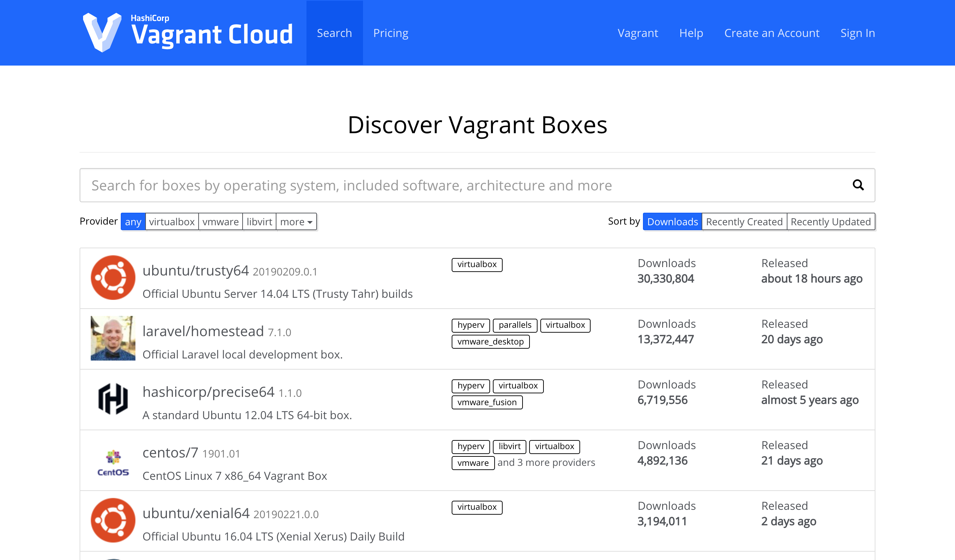Click the hashicorp/precise64 HashiCorp logo icon
Screen dimensions: 955x560
(112, 399)
